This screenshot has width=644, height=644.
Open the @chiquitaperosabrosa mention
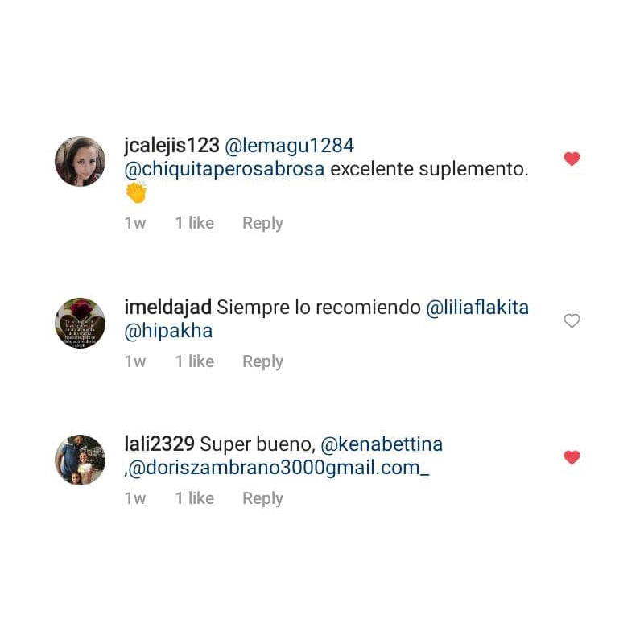click(225, 169)
